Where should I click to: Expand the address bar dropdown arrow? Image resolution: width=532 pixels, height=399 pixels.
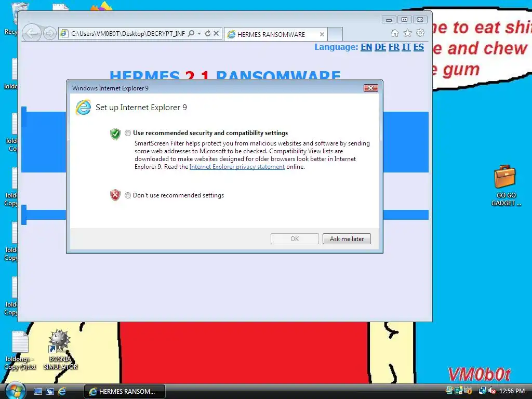point(199,33)
